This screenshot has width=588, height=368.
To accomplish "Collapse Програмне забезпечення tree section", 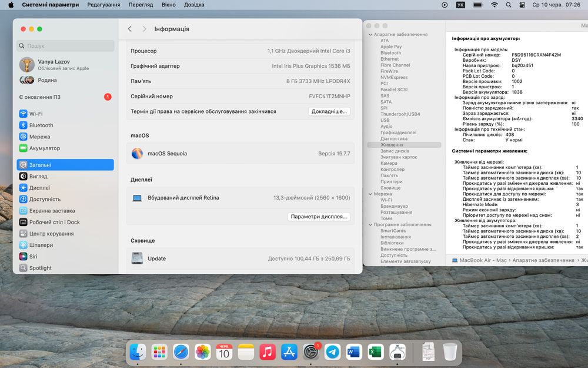I will pos(370,224).
